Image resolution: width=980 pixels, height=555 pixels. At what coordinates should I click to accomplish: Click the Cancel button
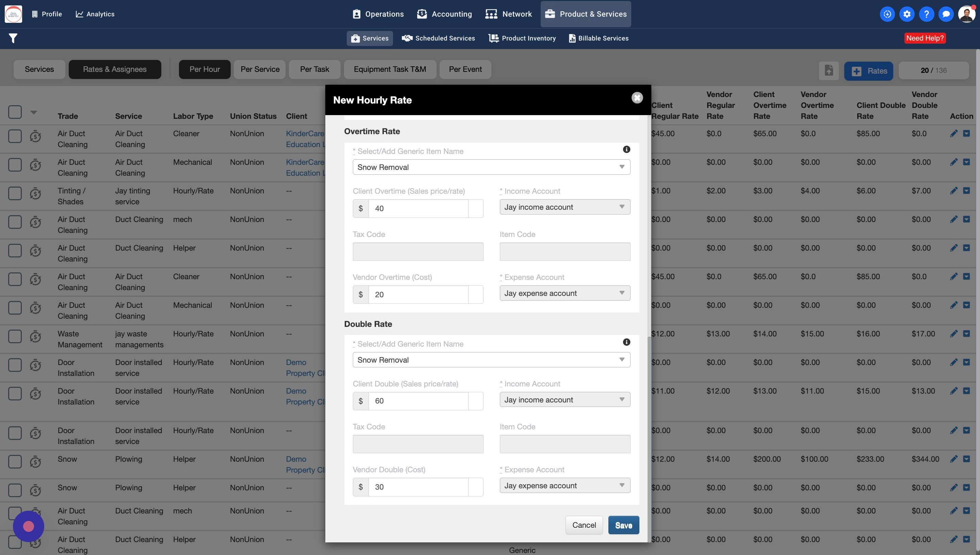[x=584, y=525]
